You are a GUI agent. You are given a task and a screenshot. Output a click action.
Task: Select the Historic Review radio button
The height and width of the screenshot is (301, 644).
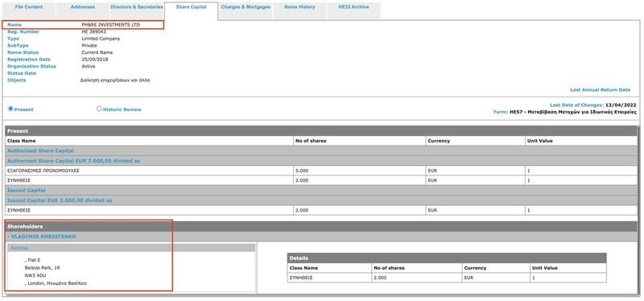click(99, 109)
